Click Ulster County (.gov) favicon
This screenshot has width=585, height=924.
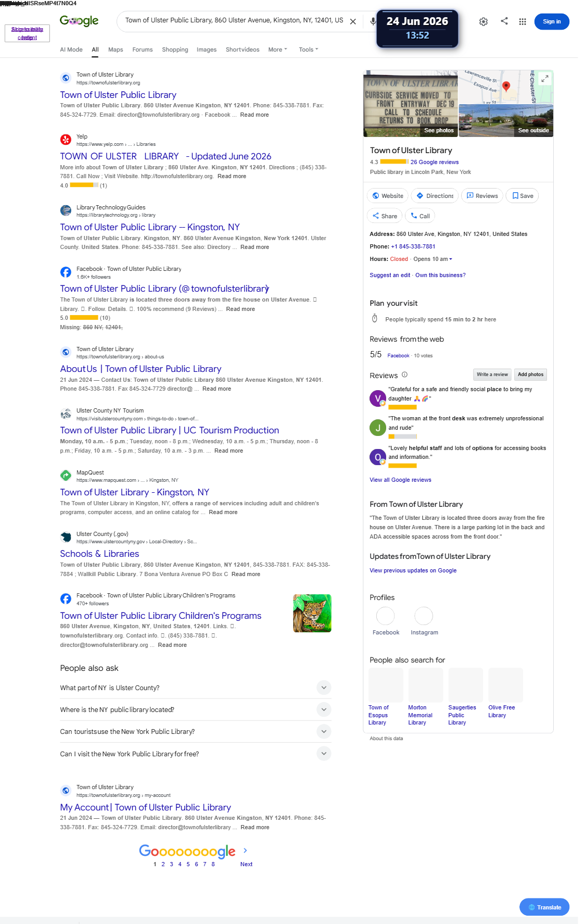66,537
